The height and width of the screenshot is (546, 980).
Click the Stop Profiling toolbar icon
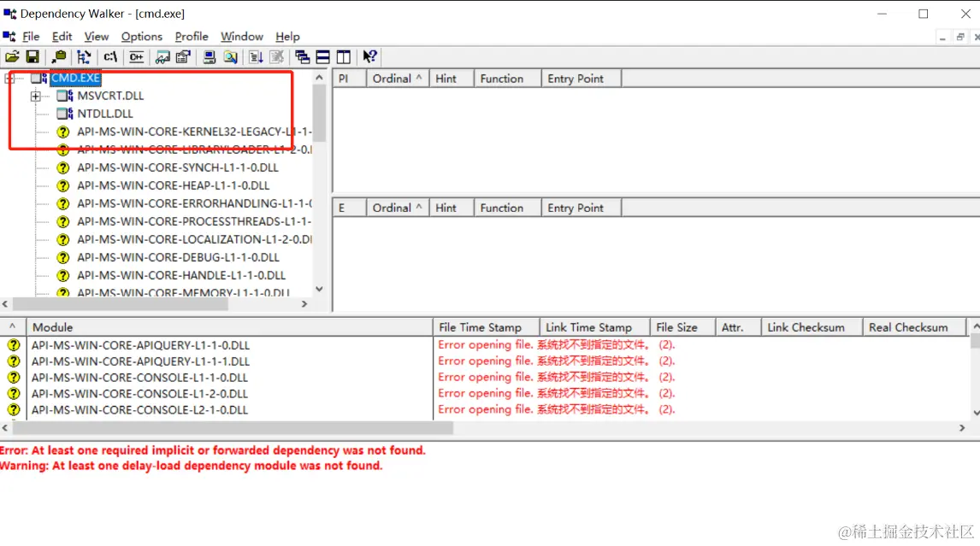pos(277,57)
